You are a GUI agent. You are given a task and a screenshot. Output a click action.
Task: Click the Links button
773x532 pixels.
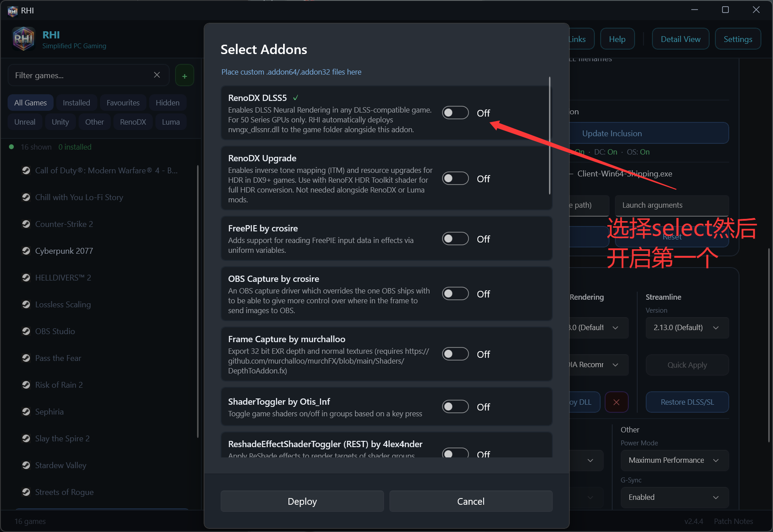coord(581,39)
